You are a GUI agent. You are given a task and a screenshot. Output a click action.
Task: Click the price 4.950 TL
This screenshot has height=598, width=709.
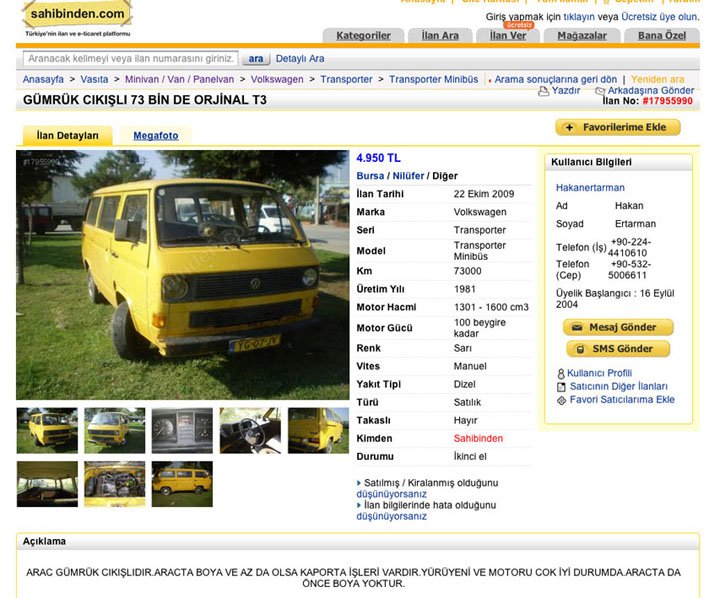[378, 158]
